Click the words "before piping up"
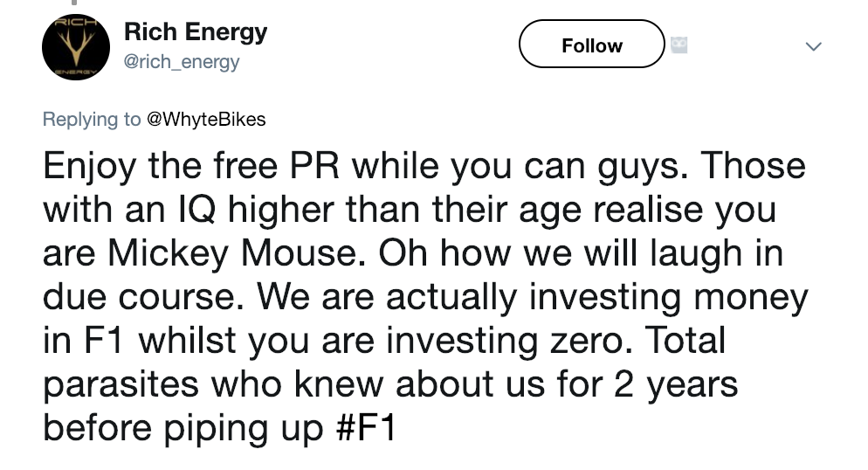This screenshot has width=868, height=470. 185,429
